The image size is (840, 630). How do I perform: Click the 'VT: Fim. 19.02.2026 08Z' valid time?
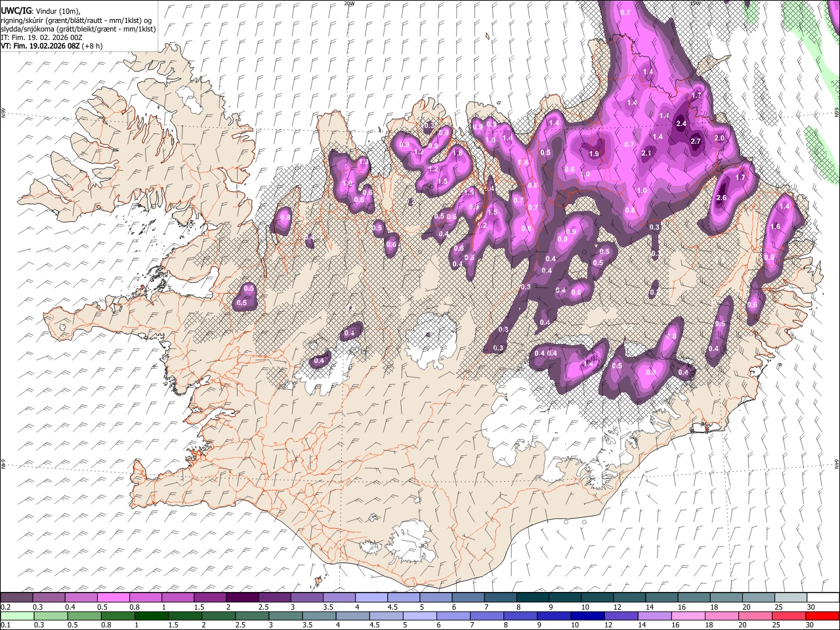click(40, 47)
